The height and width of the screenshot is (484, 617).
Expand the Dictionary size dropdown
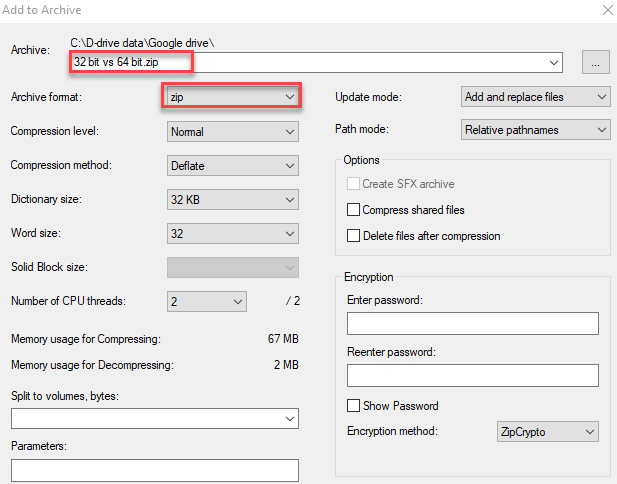[x=232, y=200]
